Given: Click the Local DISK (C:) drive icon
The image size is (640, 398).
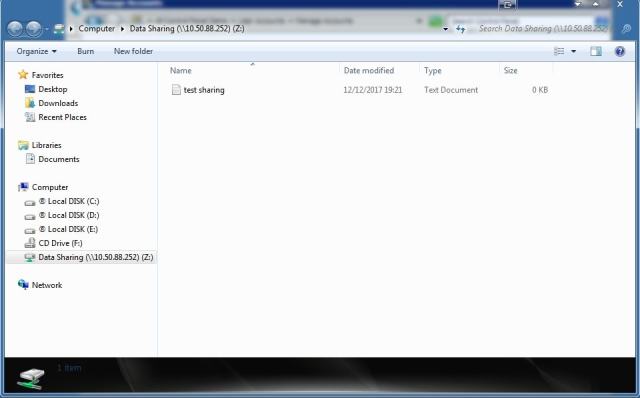Looking at the screenshot, I should 30,202.
